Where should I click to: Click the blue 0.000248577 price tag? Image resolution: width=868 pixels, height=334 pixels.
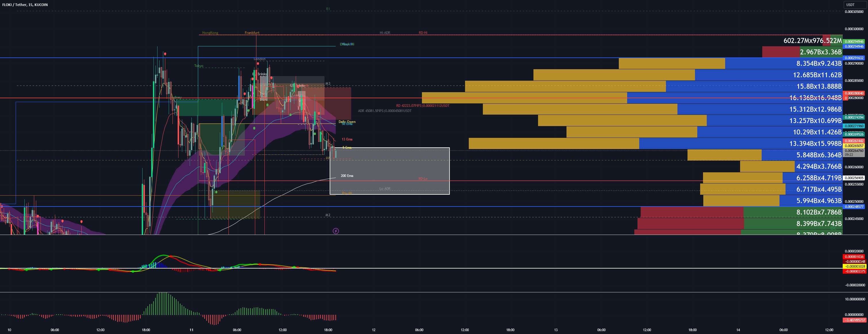pos(854,207)
